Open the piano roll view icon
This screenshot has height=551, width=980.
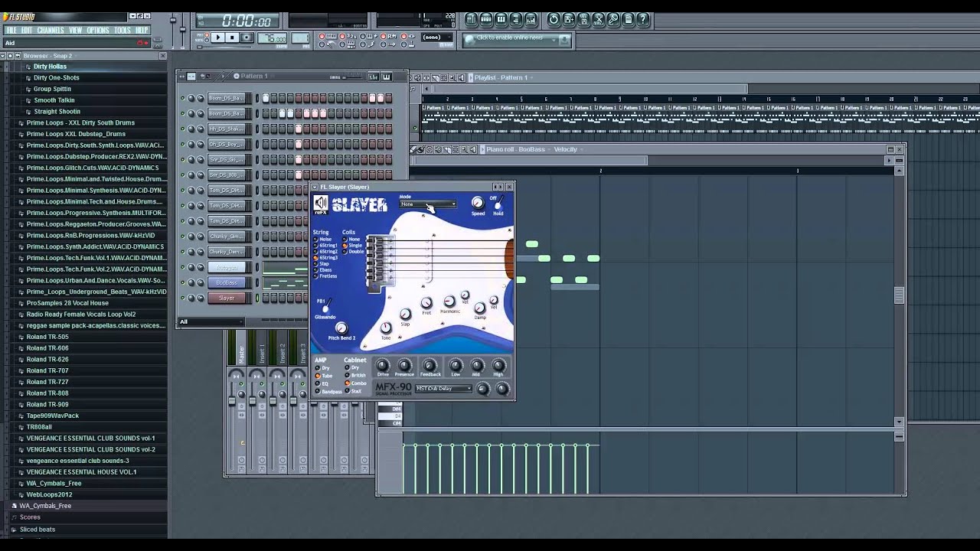[x=501, y=19]
